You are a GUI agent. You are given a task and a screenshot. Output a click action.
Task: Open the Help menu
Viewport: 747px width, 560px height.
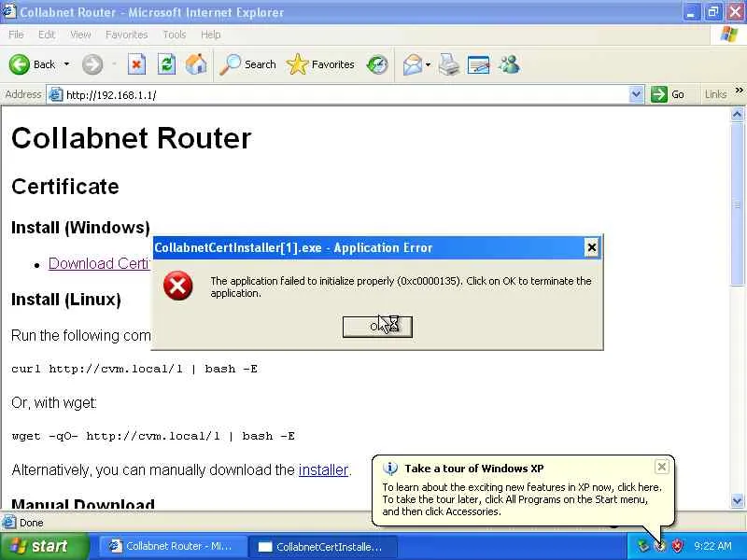[210, 35]
